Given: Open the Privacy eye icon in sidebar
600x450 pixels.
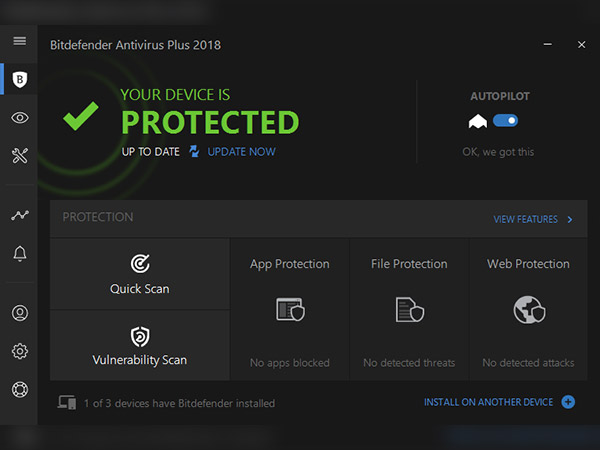Looking at the screenshot, I should [19, 118].
